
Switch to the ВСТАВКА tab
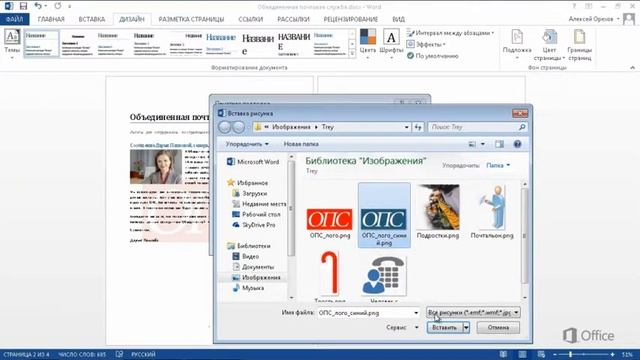(x=92, y=19)
